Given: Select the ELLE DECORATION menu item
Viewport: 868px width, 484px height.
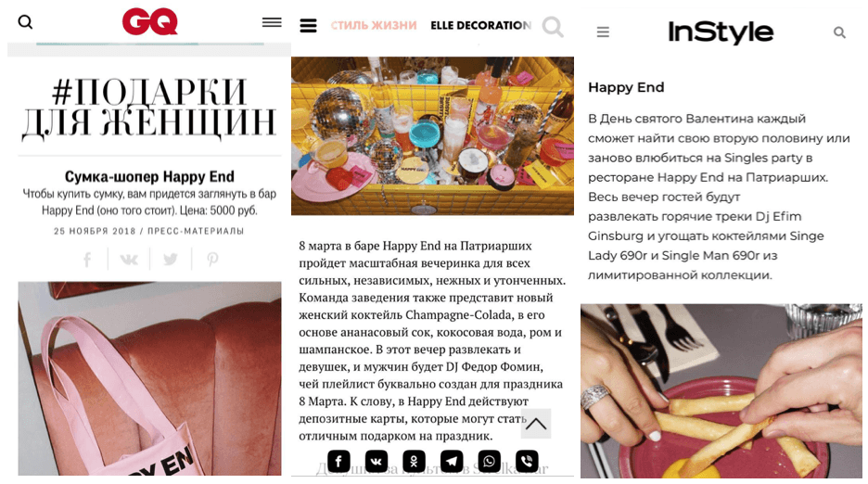Looking at the screenshot, I should (480, 25).
